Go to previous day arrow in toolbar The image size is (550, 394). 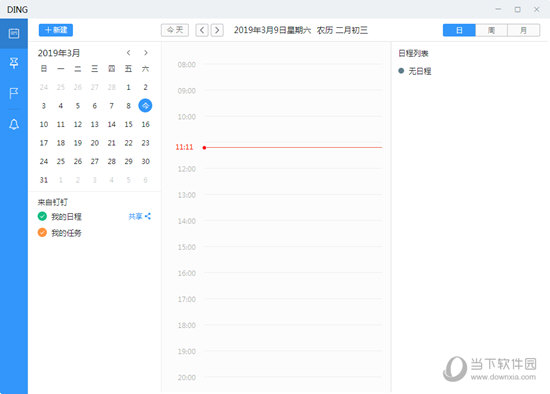(x=202, y=30)
